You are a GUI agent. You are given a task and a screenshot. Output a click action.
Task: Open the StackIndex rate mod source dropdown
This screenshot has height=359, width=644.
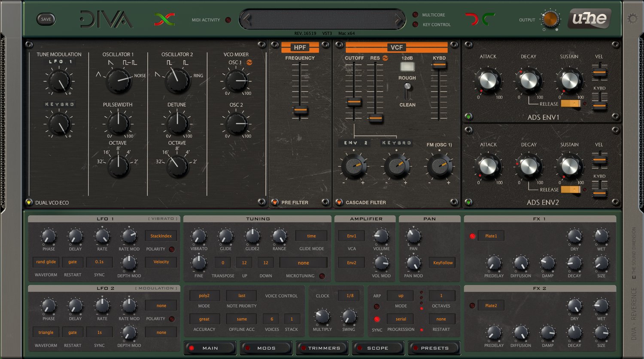161,236
